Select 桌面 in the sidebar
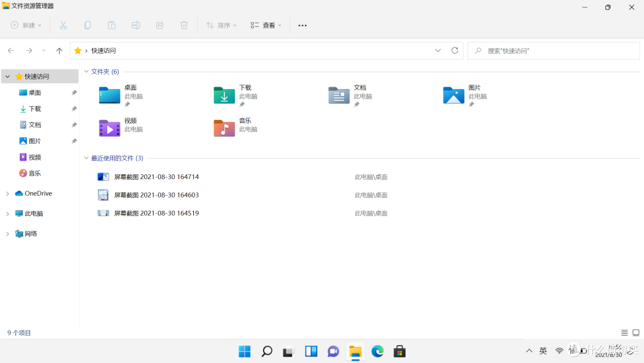The height and width of the screenshot is (363, 644). pyautogui.click(x=35, y=93)
